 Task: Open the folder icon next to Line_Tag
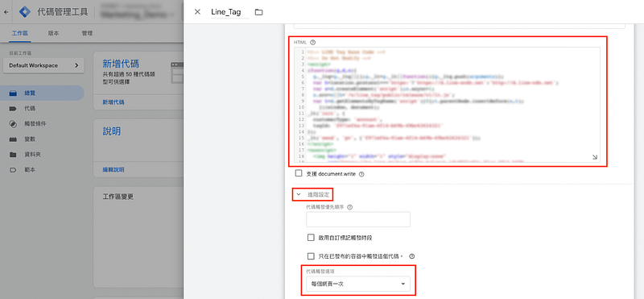(258, 12)
